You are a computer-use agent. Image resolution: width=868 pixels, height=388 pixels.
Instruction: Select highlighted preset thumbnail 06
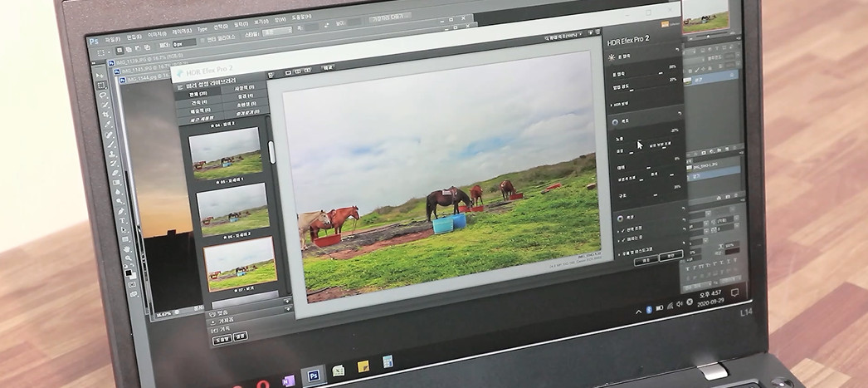[x=240, y=263]
